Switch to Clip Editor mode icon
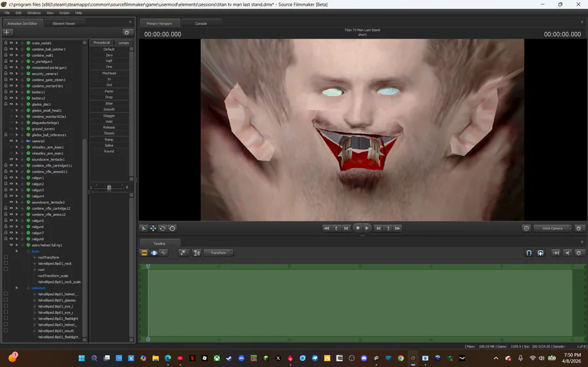The image size is (588, 367). coord(144,253)
